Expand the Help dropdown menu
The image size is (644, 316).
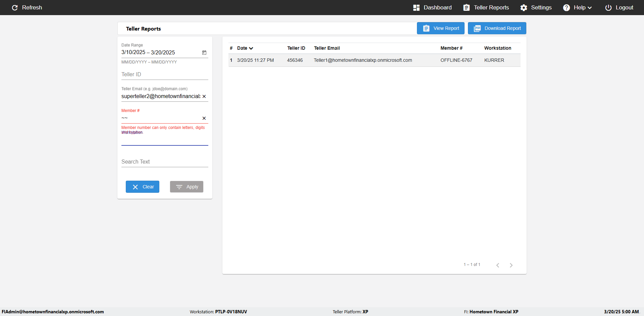click(578, 8)
